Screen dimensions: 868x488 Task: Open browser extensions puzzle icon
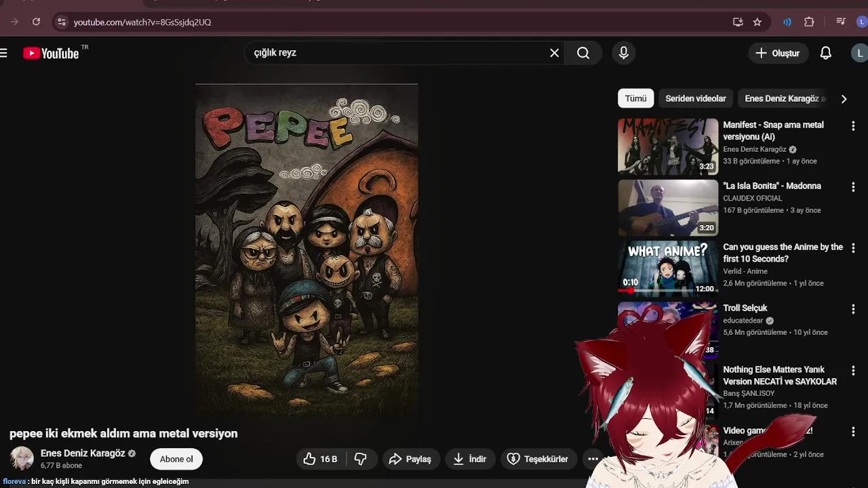click(x=809, y=22)
